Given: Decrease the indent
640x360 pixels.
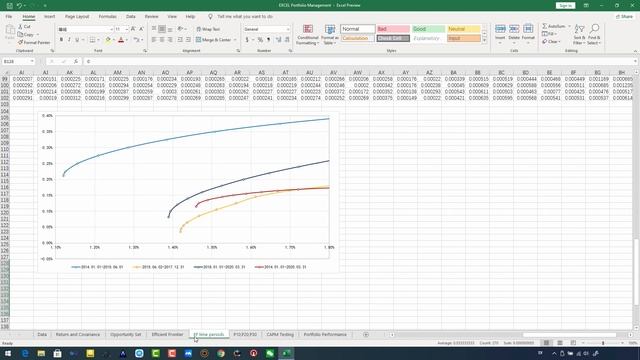Looking at the screenshot, I should pyautogui.click(x=180, y=40).
